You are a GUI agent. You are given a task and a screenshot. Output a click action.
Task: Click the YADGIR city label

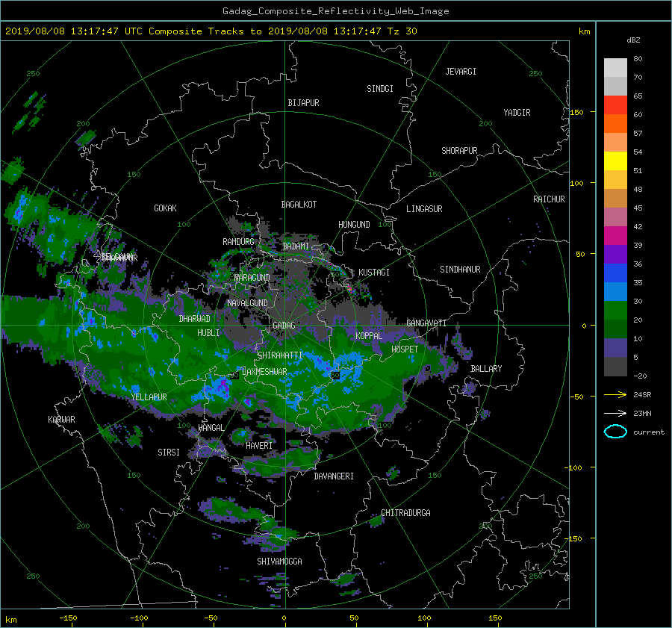click(517, 113)
